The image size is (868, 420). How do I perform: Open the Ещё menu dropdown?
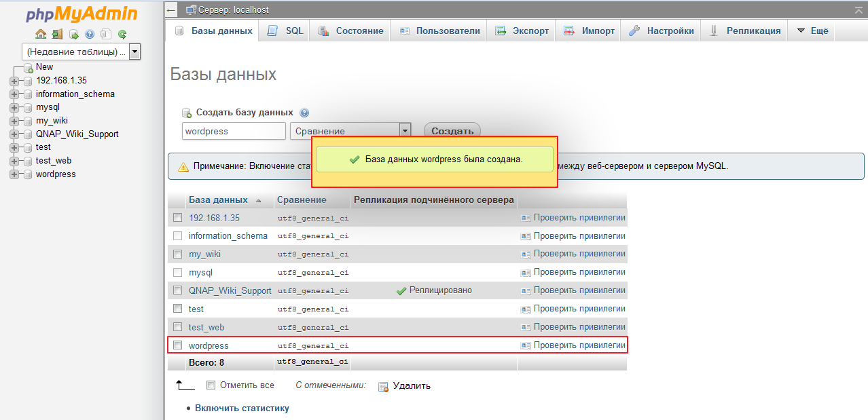tap(812, 31)
